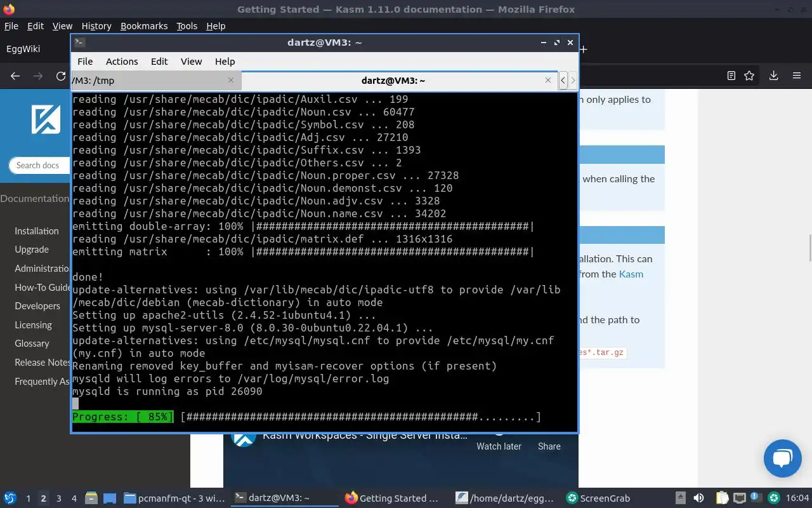Click the volume speaker tray icon
This screenshot has width=812, height=508.
[x=698, y=498]
